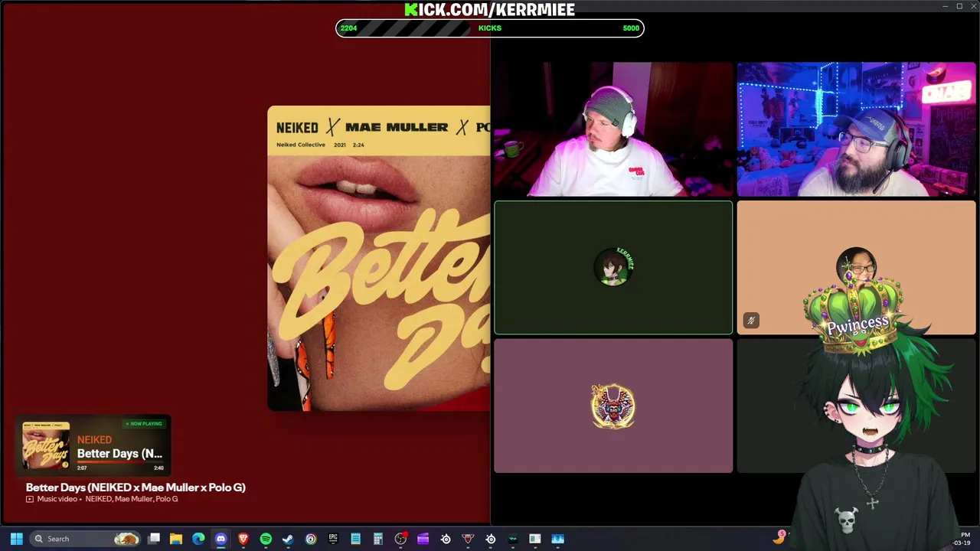
Task: Click the NOW PLAYING badge
Action: pyautogui.click(x=144, y=424)
